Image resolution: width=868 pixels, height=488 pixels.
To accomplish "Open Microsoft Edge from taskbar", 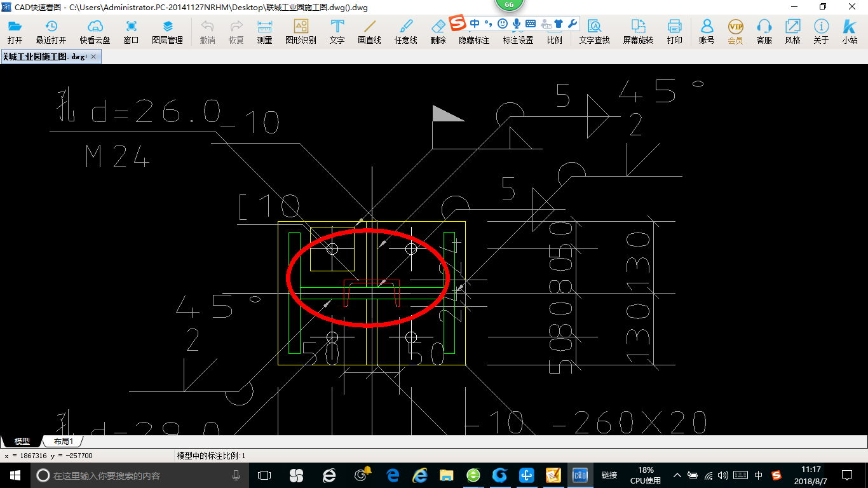I will coord(393,475).
